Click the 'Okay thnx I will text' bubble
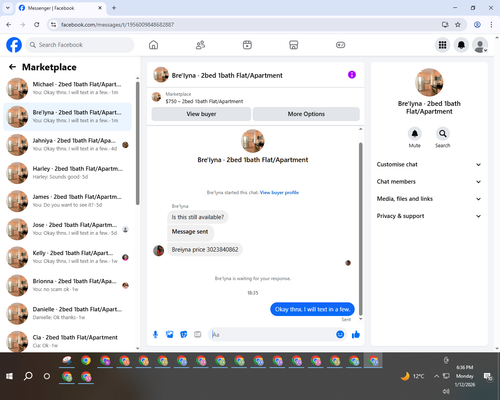Viewport: 500px width, 400px height. point(312,309)
